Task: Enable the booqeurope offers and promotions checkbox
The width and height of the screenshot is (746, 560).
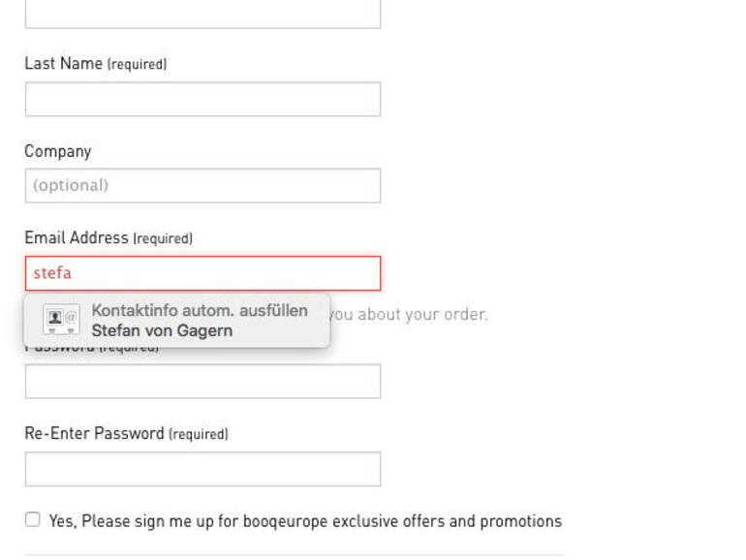Action: tap(33, 520)
